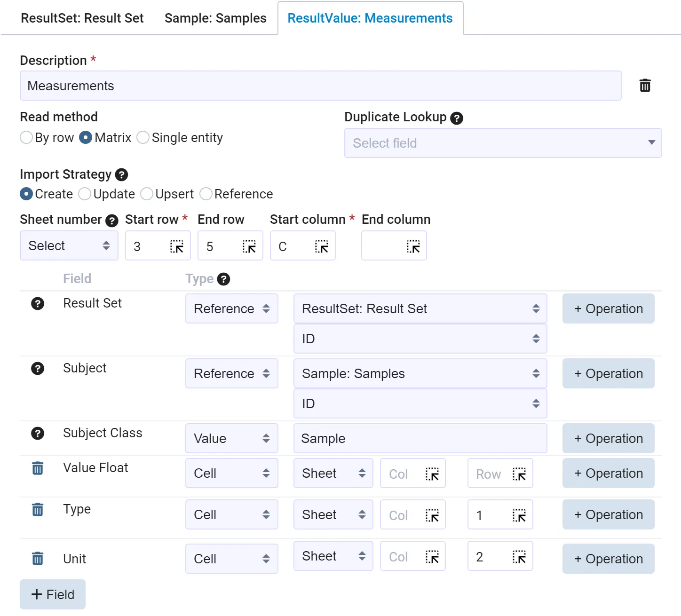The image size is (681, 616).
Task: Open Sample: Samples reference dropdown
Action: (x=420, y=374)
